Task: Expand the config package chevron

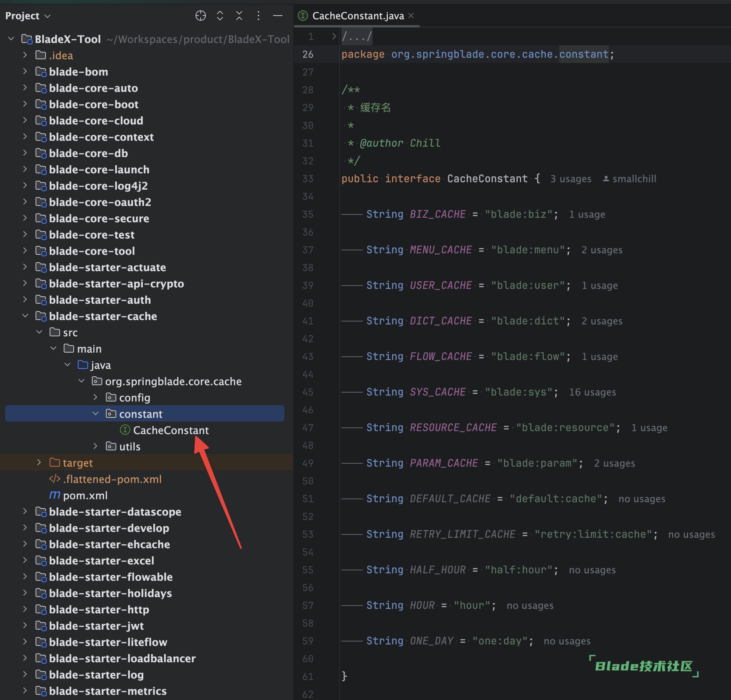Action: [x=96, y=397]
